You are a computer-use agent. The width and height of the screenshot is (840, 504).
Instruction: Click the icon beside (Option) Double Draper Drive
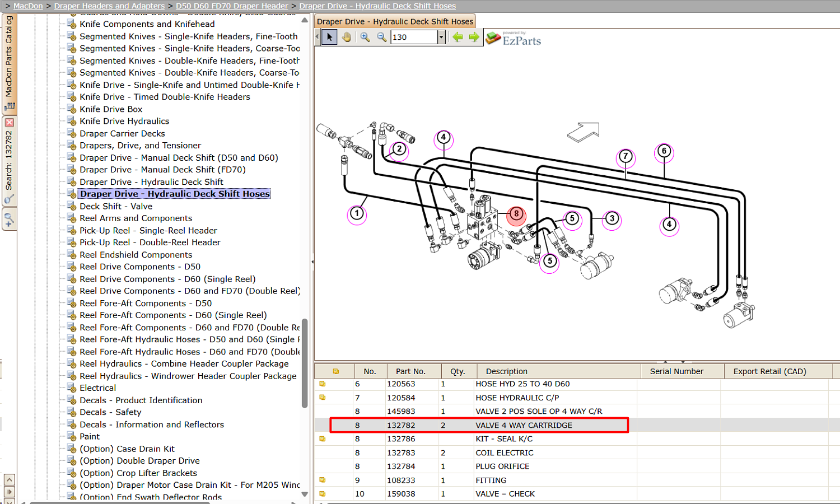(71, 460)
